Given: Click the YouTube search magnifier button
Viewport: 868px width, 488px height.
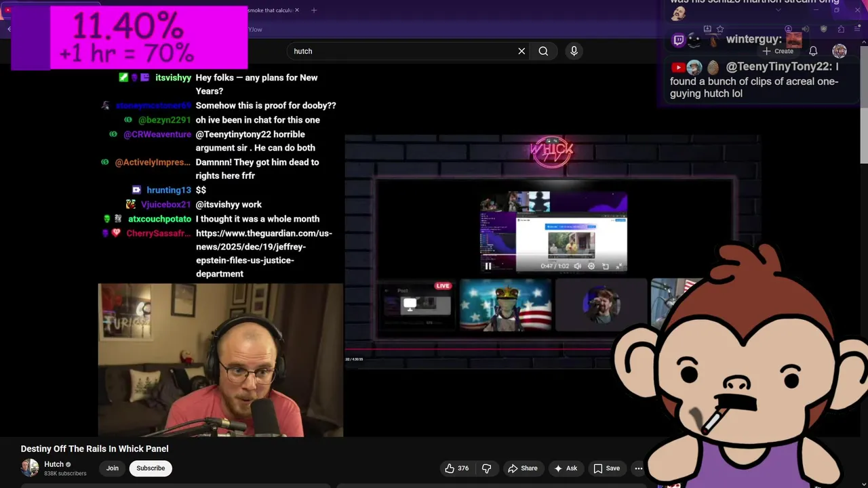Looking at the screenshot, I should coord(543,51).
